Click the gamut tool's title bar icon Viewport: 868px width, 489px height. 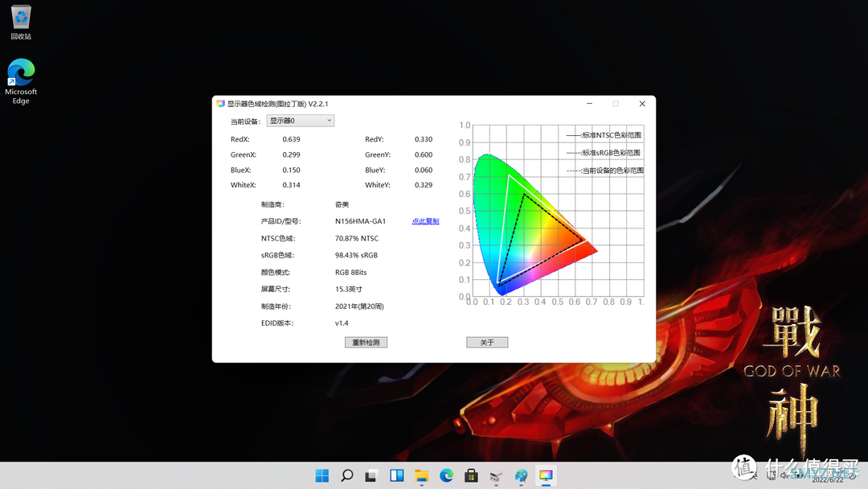click(220, 104)
